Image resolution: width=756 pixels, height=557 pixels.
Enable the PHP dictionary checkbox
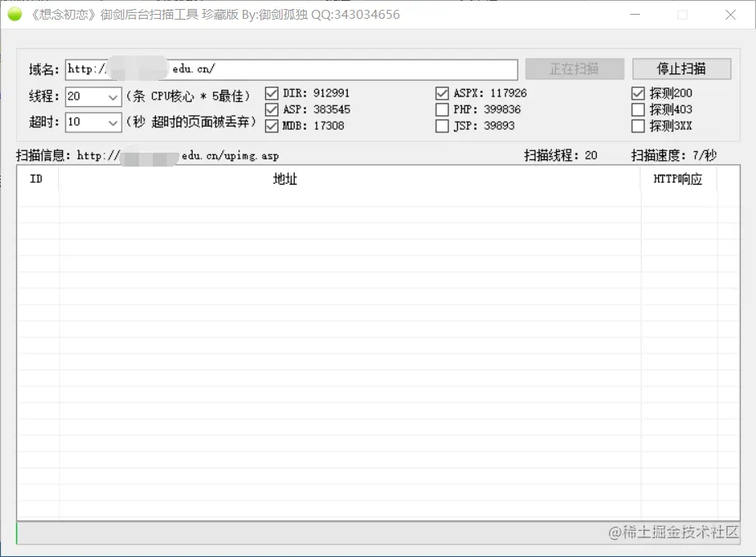[x=442, y=109]
